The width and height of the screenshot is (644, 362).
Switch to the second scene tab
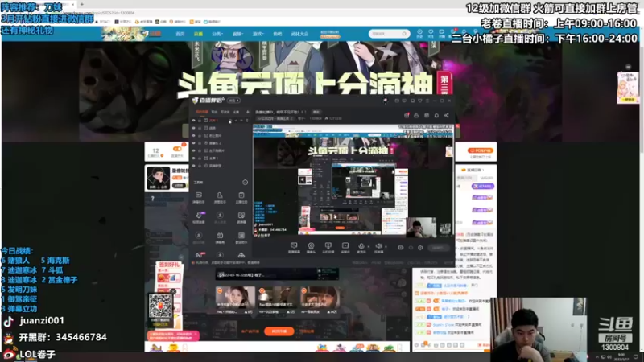pos(214,112)
